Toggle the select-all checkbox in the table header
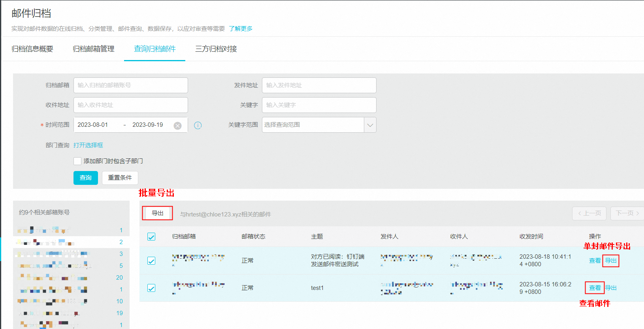644x329 pixels. (x=151, y=237)
